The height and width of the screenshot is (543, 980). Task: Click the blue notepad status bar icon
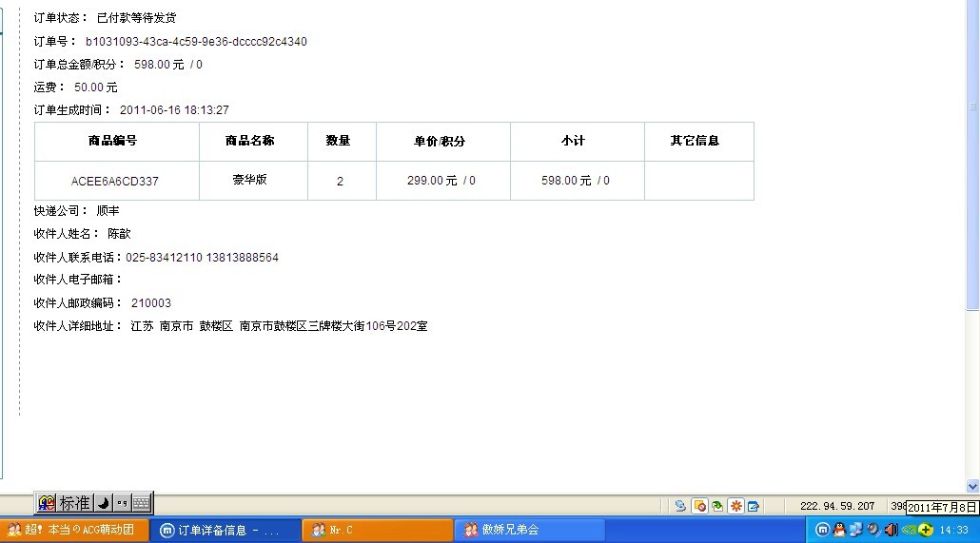point(754,506)
